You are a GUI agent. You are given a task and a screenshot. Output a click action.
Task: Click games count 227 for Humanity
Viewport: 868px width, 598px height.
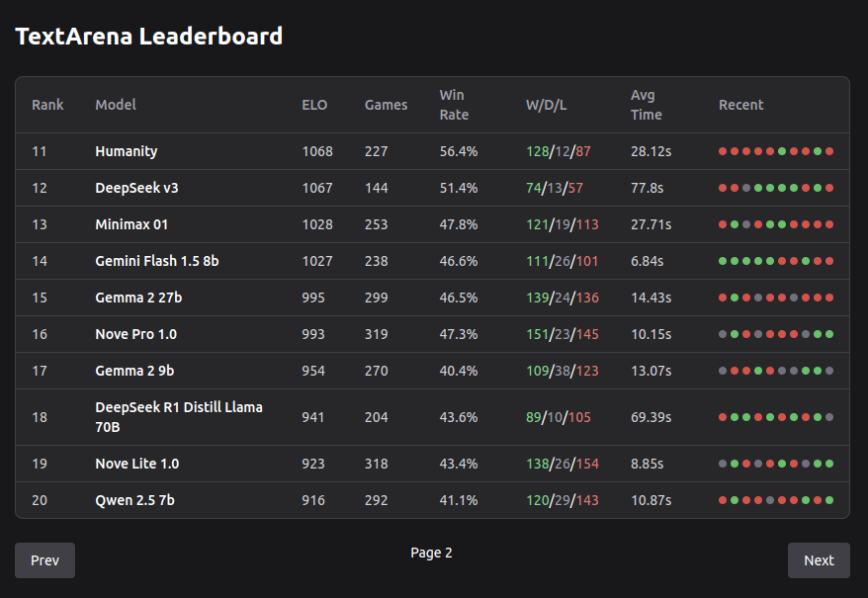click(376, 151)
